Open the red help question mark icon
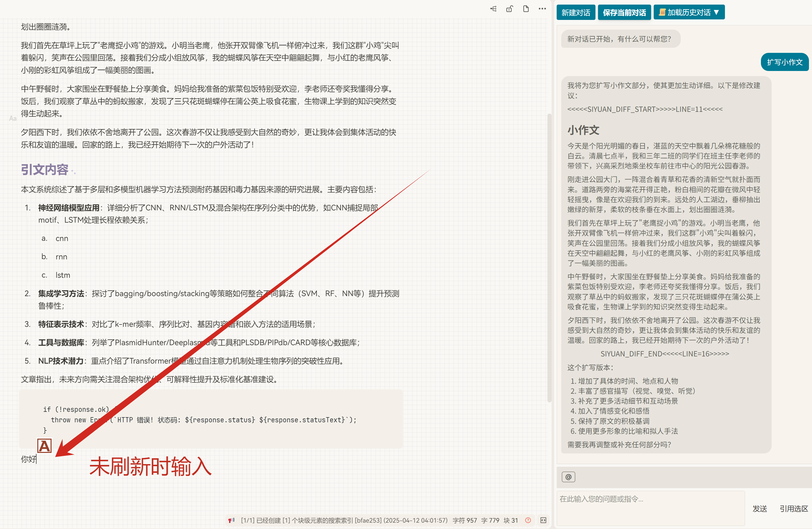 (x=528, y=520)
